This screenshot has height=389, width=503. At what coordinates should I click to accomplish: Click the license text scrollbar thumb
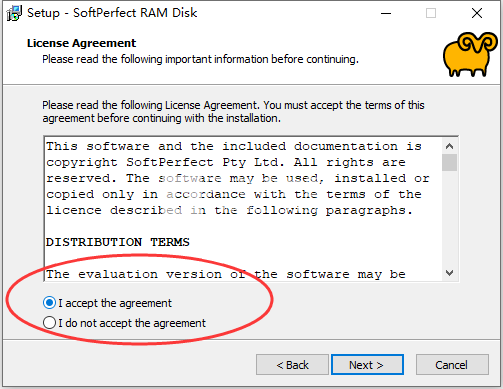(449, 163)
